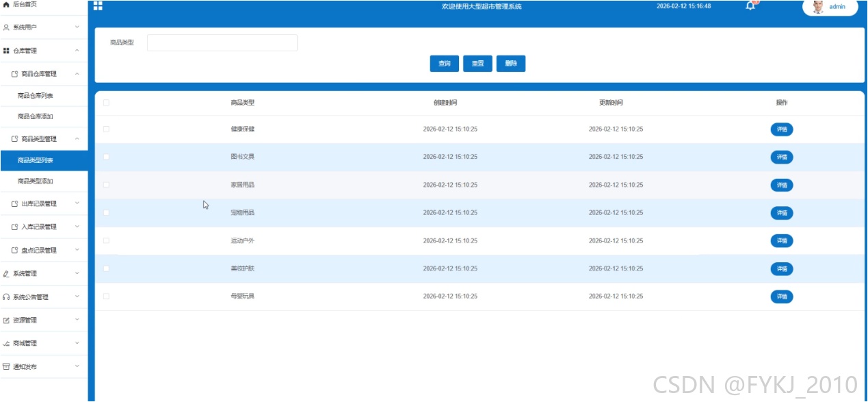Screen dimensions: 868x402
Task: Expand the 出库记录管理 chevron
Action: click(x=77, y=203)
